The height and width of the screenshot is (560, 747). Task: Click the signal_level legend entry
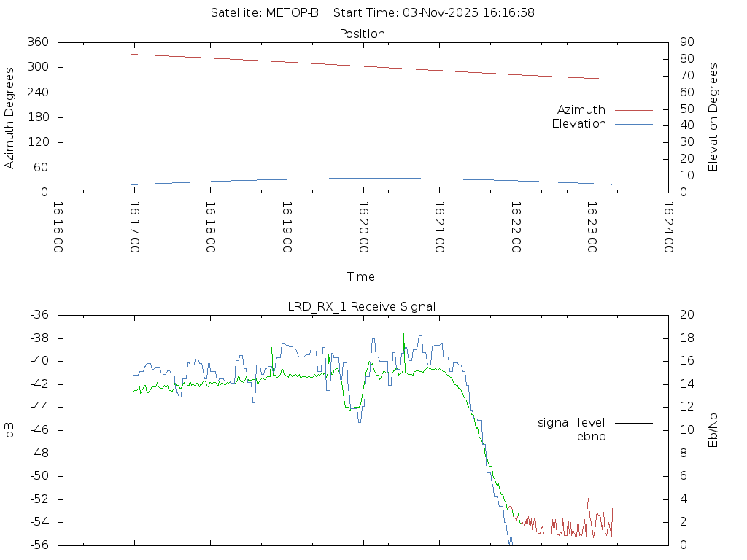click(x=572, y=423)
